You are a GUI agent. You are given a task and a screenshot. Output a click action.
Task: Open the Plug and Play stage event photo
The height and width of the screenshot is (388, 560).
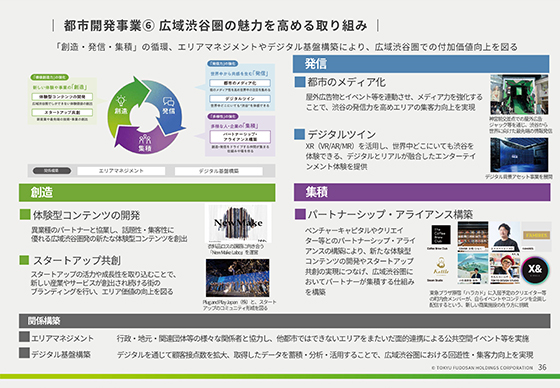tap(238, 278)
